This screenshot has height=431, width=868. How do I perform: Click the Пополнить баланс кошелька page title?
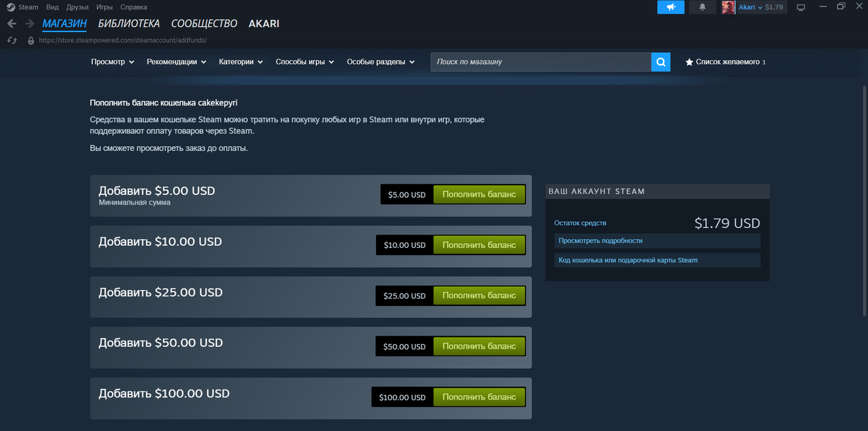164,103
